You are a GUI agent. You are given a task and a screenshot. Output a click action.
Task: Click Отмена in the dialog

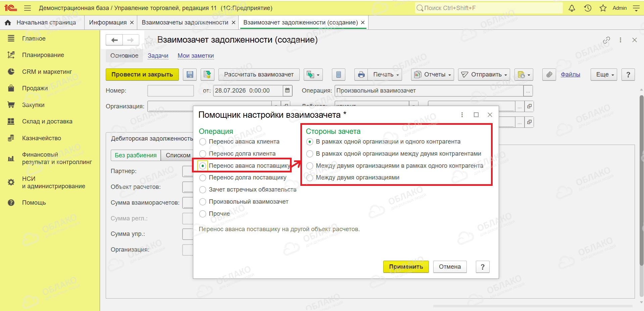click(450, 267)
